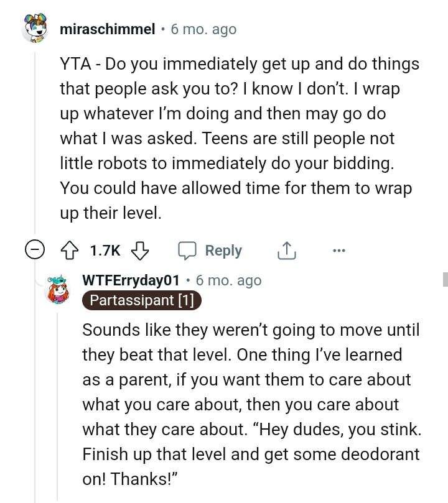Viewport: 448px width, 503px height.
Task: Downvote miraschimmel's comment
Action: tap(141, 251)
